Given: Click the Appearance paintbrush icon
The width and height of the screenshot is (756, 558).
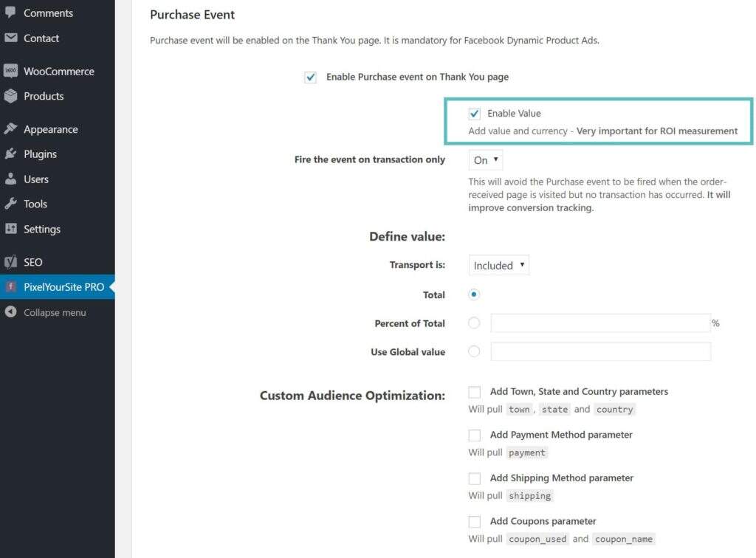Looking at the screenshot, I should (x=10, y=129).
